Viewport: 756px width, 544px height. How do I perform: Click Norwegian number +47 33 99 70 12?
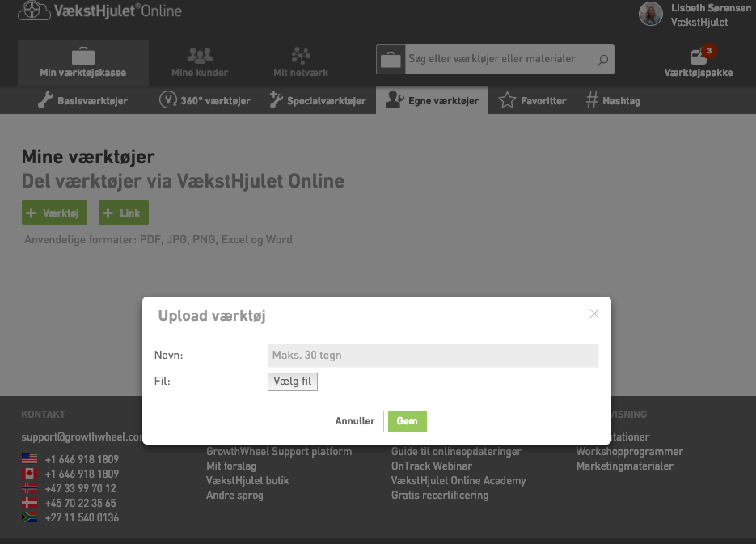[x=81, y=488]
